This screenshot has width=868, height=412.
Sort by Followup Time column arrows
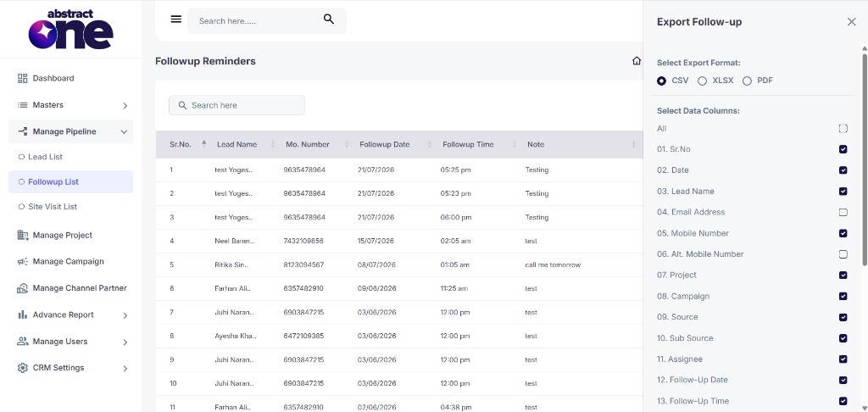click(513, 144)
